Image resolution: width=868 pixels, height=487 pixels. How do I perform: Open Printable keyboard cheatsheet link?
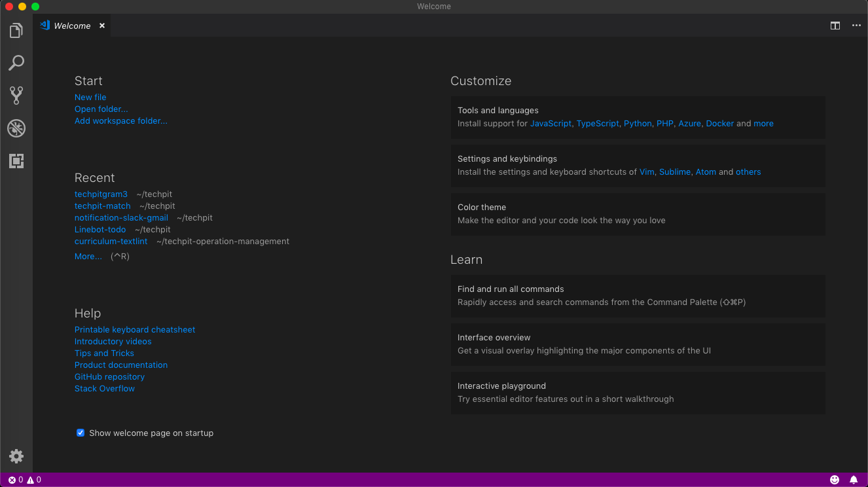pyautogui.click(x=135, y=329)
